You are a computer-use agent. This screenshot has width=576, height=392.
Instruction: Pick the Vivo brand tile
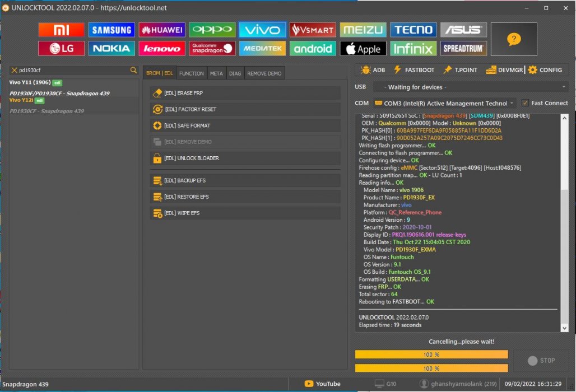tap(262, 30)
